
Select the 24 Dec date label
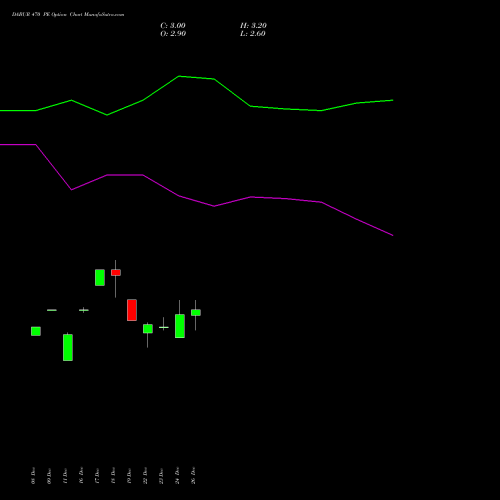pos(177,476)
